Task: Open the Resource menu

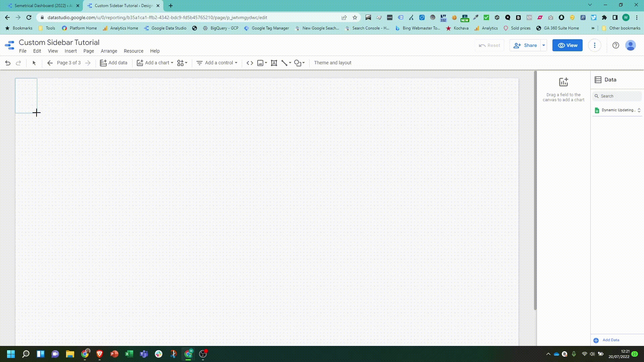Action: (133, 51)
